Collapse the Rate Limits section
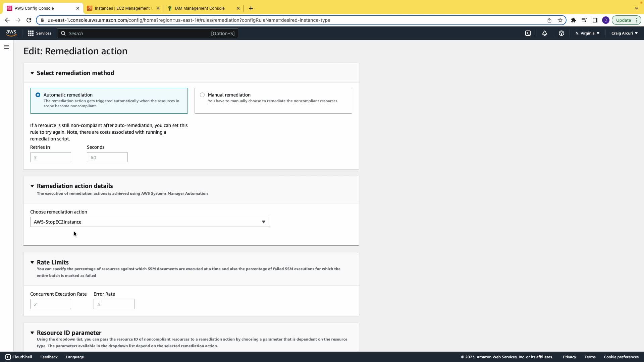Viewport: 644px width, 362px height. point(32,262)
